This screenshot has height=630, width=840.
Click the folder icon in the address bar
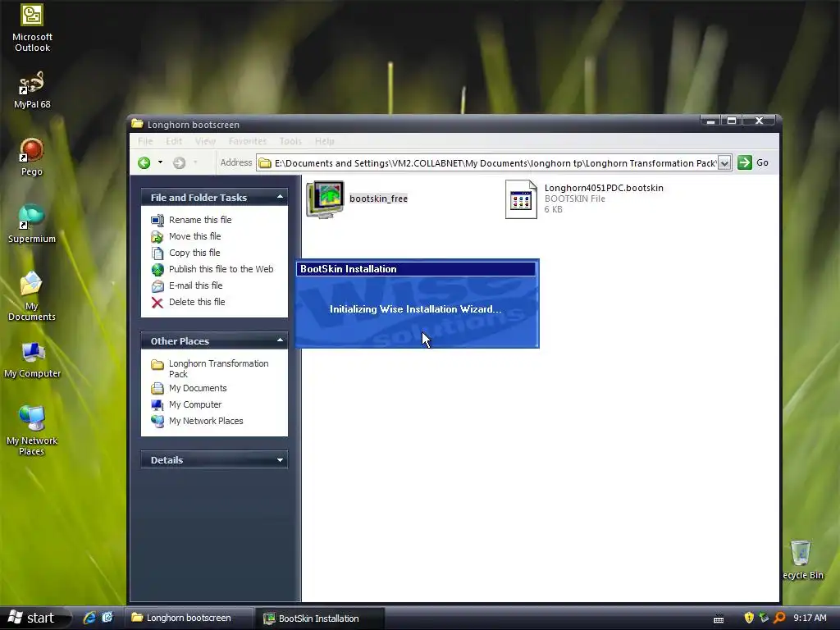[265, 163]
